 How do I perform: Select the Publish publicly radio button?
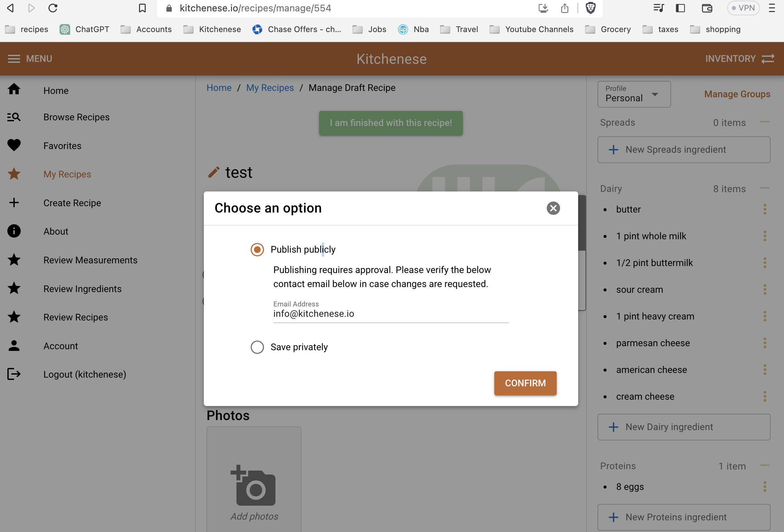click(257, 249)
